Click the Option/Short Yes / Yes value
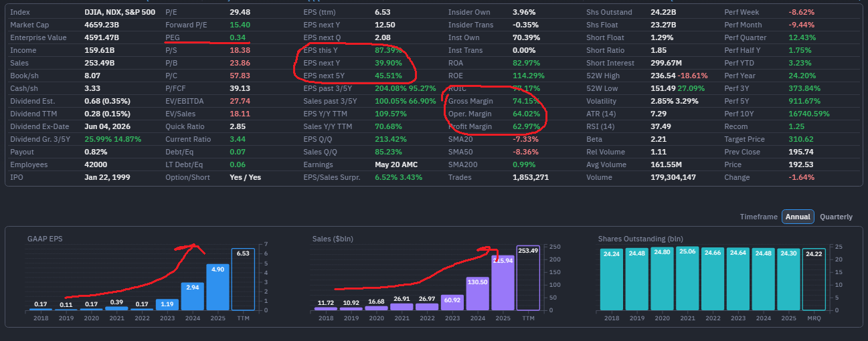 [x=245, y=177]
